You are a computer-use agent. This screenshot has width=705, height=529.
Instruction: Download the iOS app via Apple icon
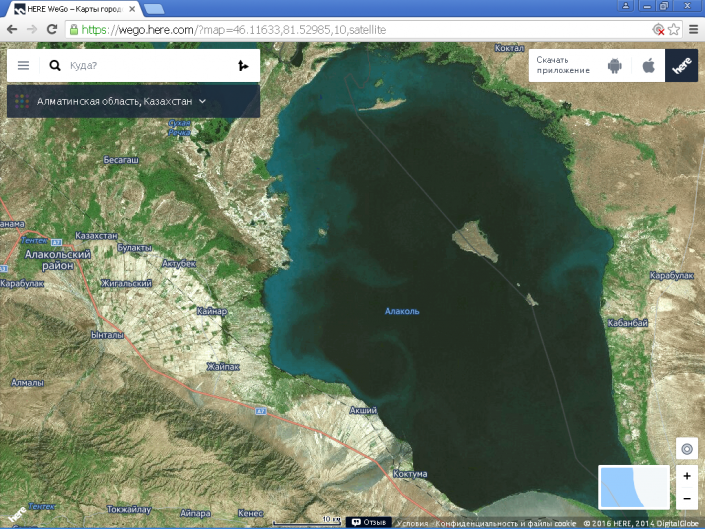point(648,66)
